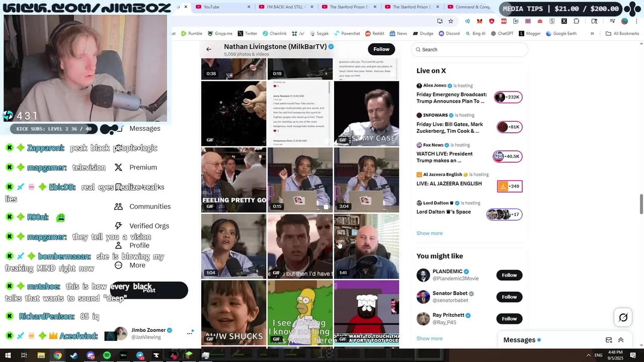Viewport: 644px width, 362px height.
Task: Open Windows Start menu
Action: point(8,355)
